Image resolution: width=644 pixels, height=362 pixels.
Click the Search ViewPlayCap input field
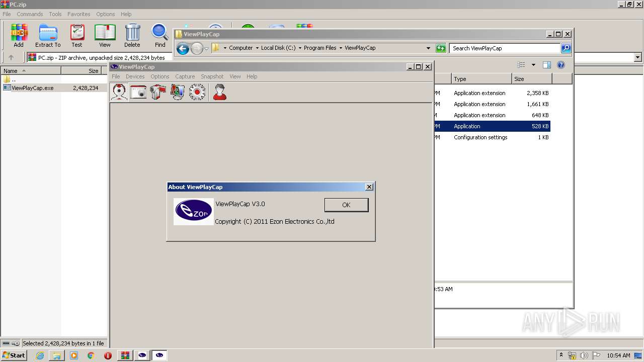(505, 48)
